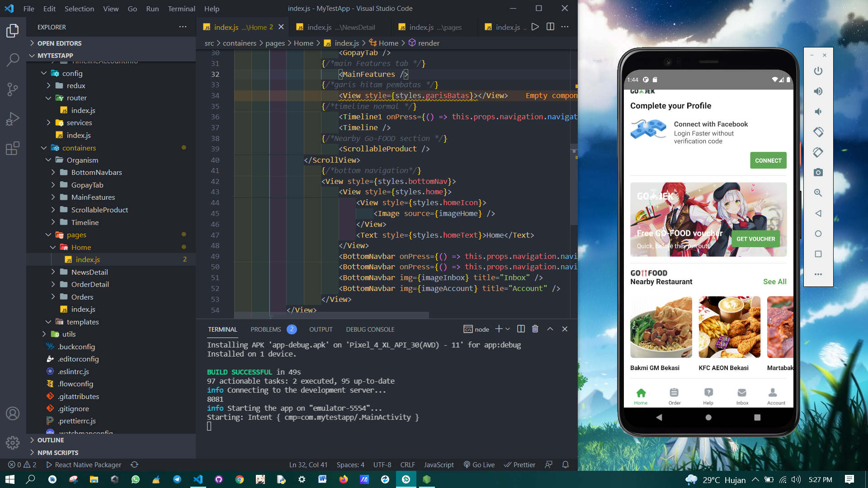This screenshot has width=868, height=488.
Task: Open the terminal profile dropdown
Action: pos(507,329)
